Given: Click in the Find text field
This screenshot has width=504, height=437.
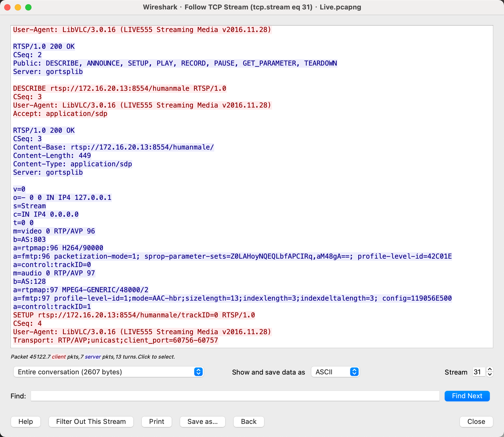Looking at the screenshot, I should [x=235, y=396].
